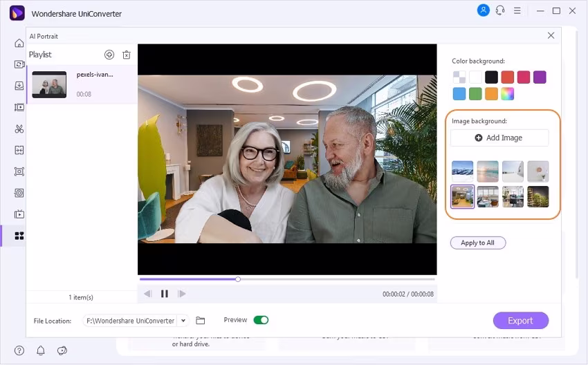
Task: Open the Toolbox grid icon in sidebar
Action: (19, 236)
